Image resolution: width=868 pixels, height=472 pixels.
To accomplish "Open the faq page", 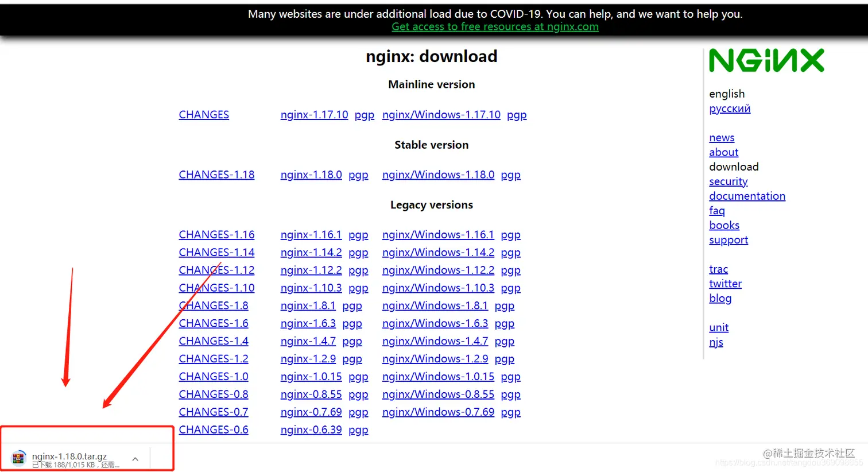I will (717, 211).
